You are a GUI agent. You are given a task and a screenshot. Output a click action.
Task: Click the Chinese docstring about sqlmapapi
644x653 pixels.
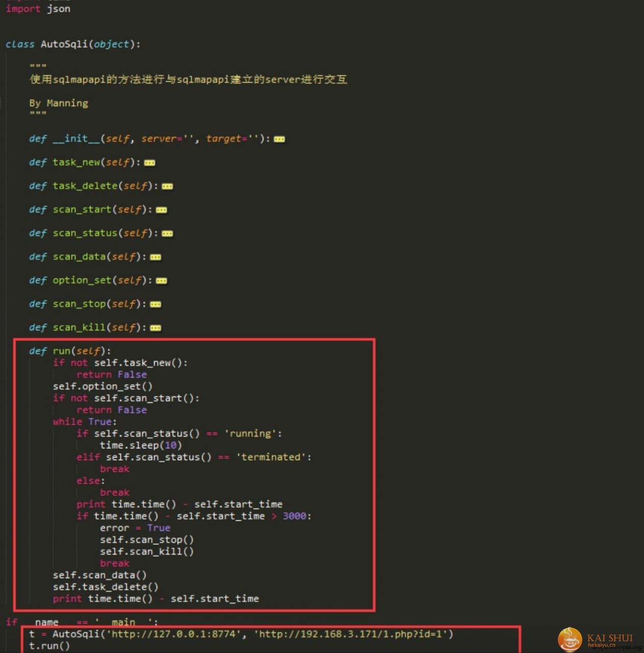[188, 79]
